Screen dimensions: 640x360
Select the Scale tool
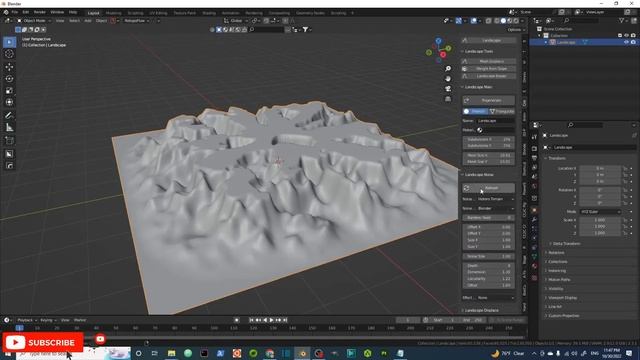pos(9,90)
